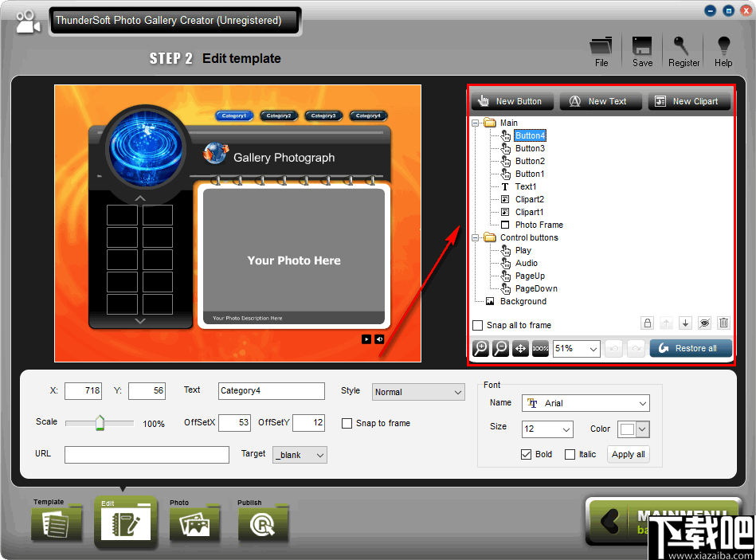Open the font Name dropdown showing Arial

pyautogui.click(x=586, y=403)
